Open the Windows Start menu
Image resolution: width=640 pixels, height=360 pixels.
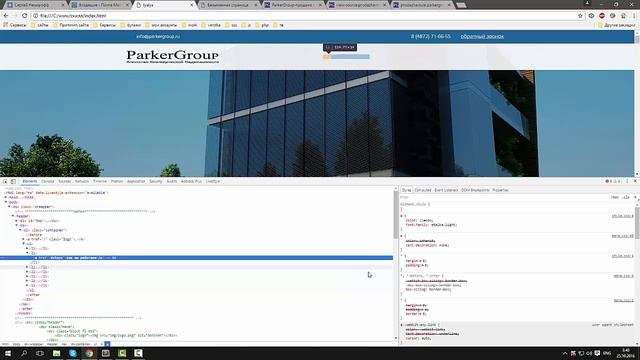click(x=7, y=353)
